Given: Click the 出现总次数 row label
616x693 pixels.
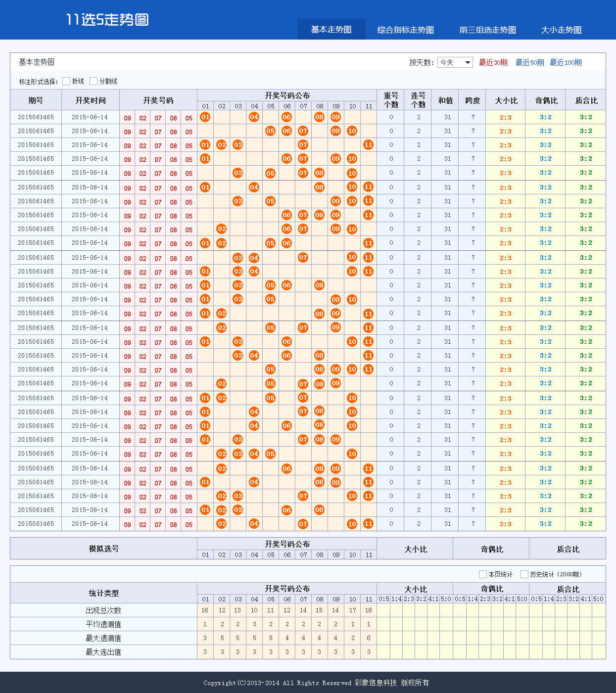Looking at the screenshot, I should (x=103, y=610).
